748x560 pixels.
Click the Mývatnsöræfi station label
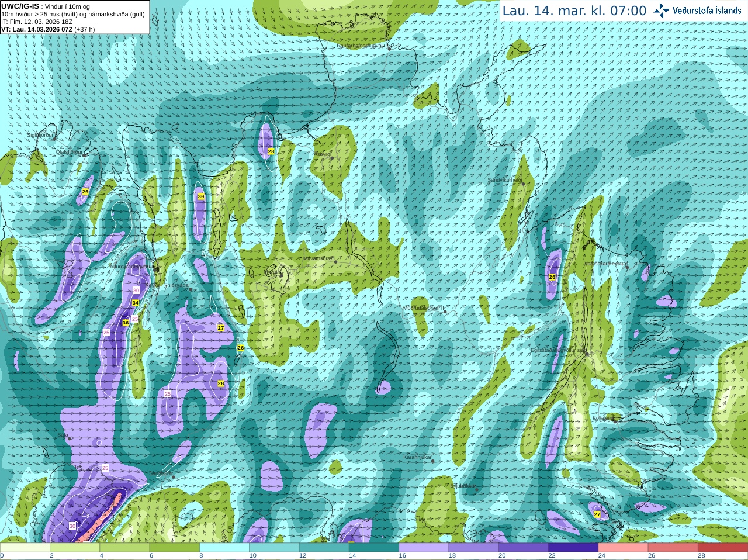pos(318,258)
